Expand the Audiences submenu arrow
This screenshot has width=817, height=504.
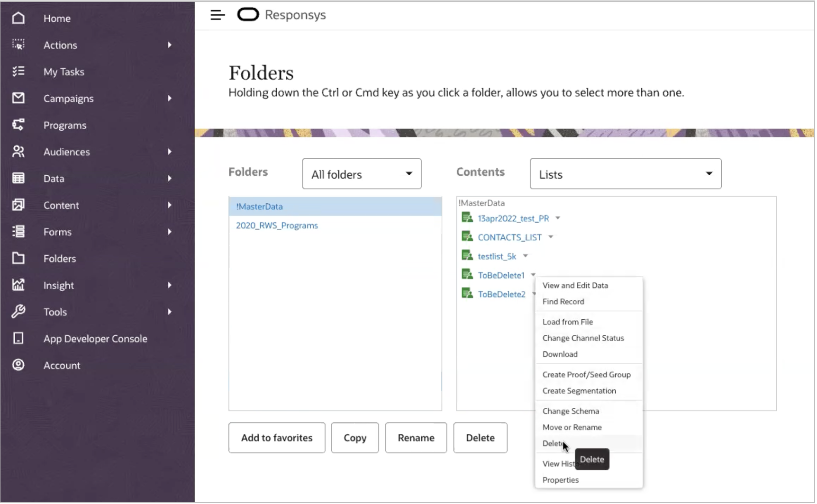170,152
